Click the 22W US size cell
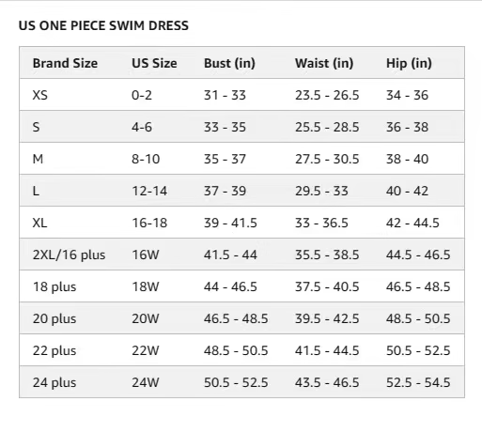 [x=145, y=350]
